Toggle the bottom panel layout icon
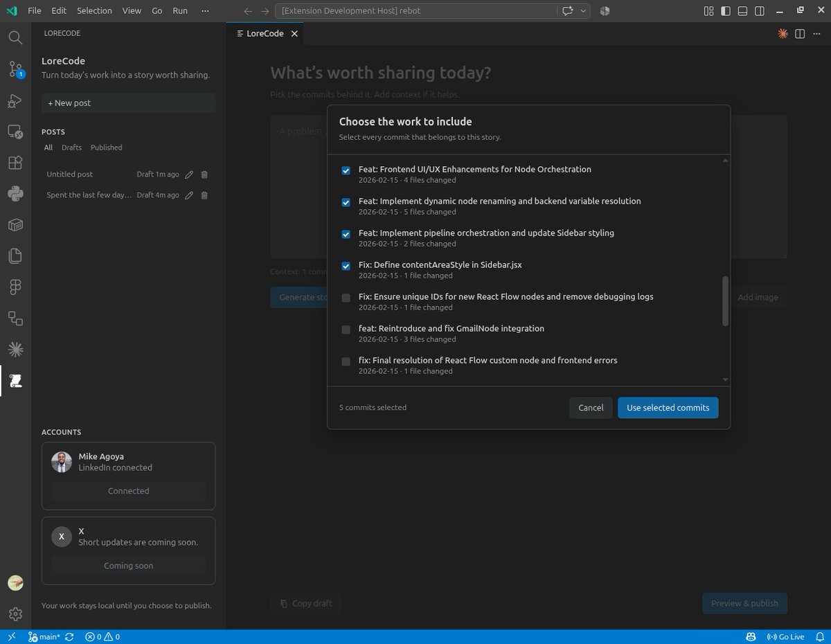This screenshot has width=831, height=644. [x=742, y=11]
